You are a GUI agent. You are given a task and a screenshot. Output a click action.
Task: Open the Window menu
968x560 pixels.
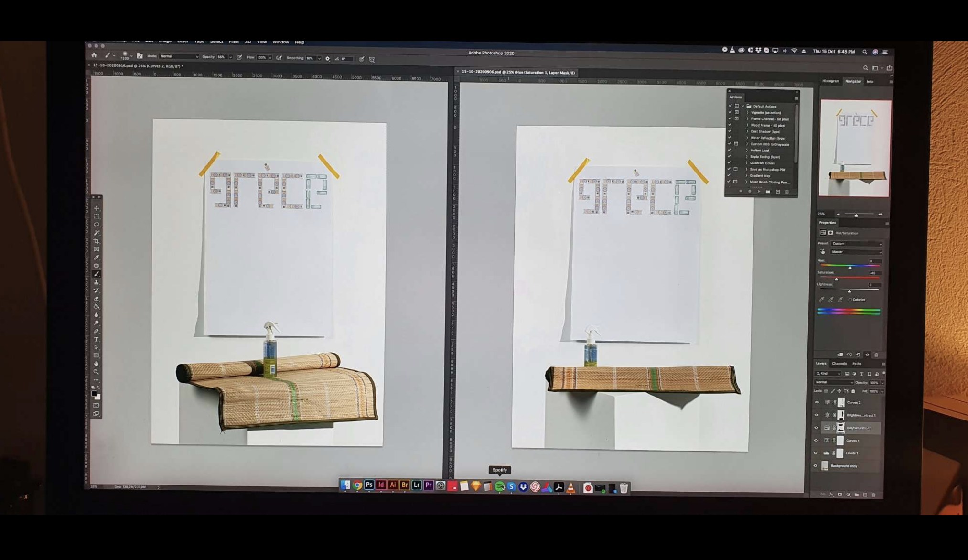click(x=280, y=42)
